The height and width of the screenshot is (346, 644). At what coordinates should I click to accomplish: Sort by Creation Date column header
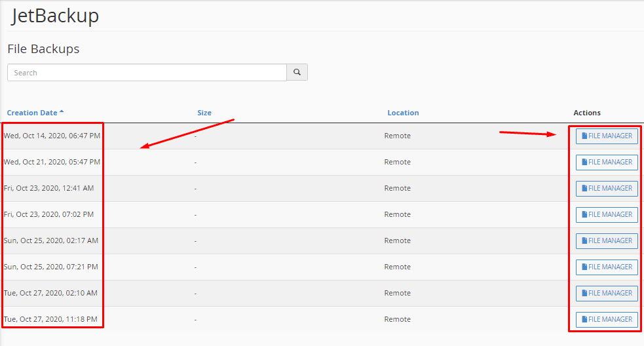point(32,113)
